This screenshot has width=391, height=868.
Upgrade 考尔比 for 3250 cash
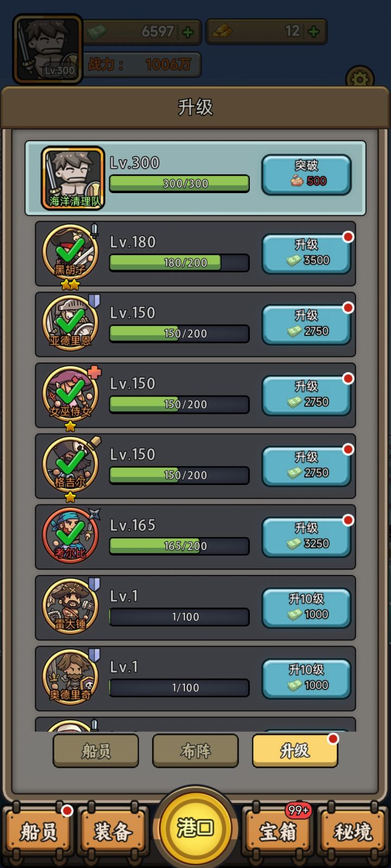(x=306, y=537)
